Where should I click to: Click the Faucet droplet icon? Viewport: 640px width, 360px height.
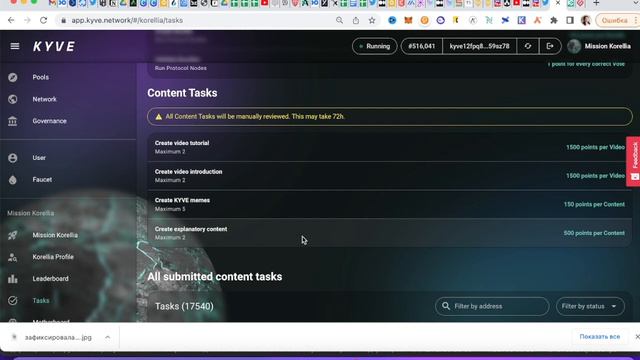click(13, 180)
